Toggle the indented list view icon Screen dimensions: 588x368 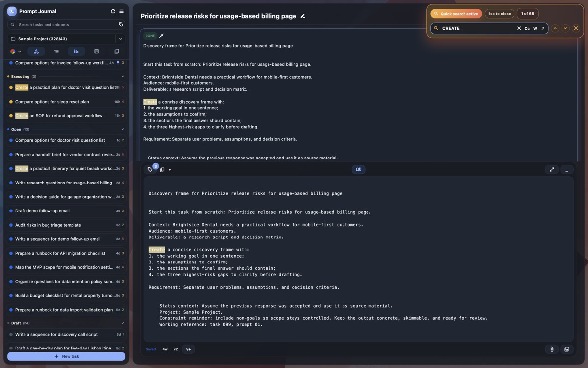56,51
